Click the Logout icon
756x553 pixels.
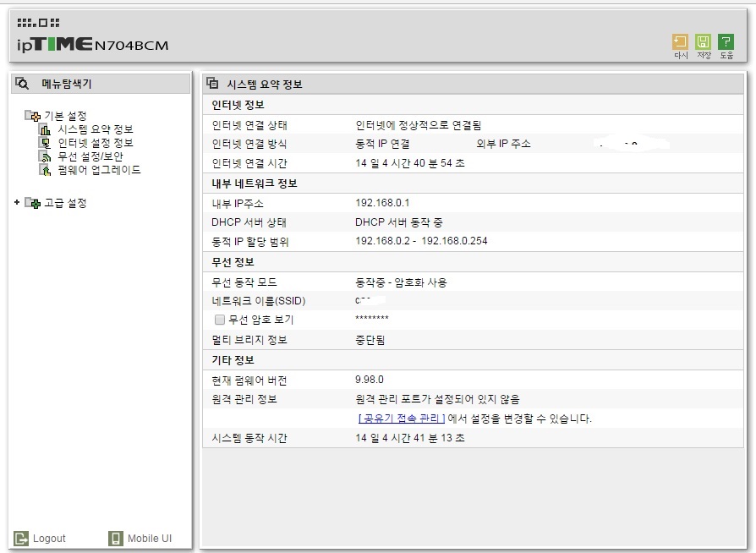coord(21,538)
